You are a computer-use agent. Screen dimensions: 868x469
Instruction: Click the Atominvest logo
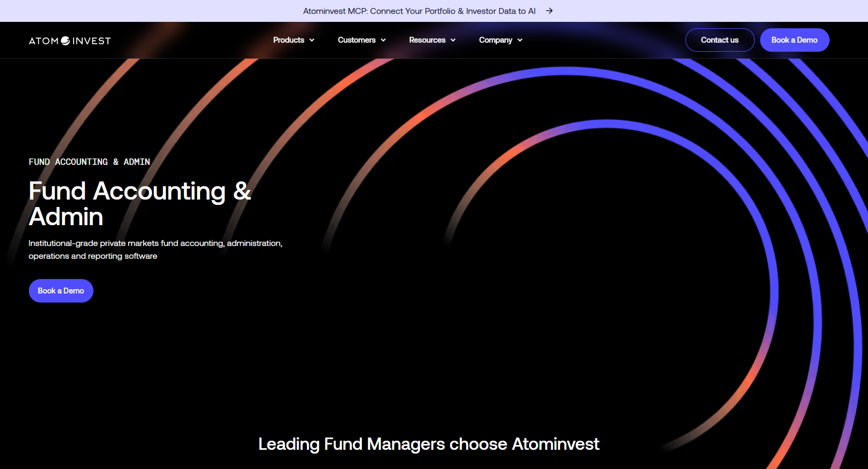click(x=70, y=41)
